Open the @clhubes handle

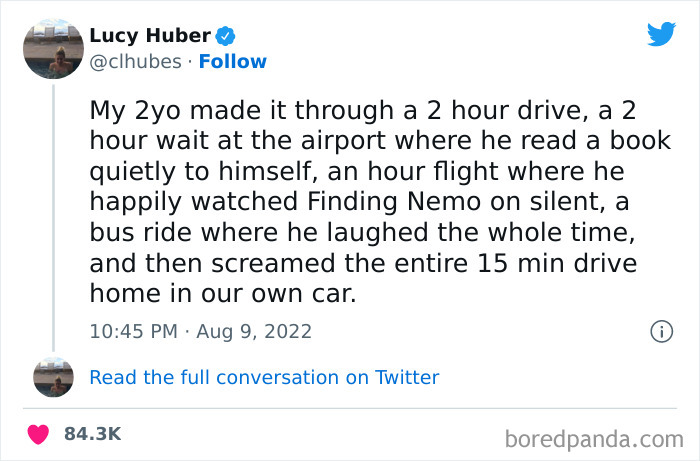(x=134, y=61)
